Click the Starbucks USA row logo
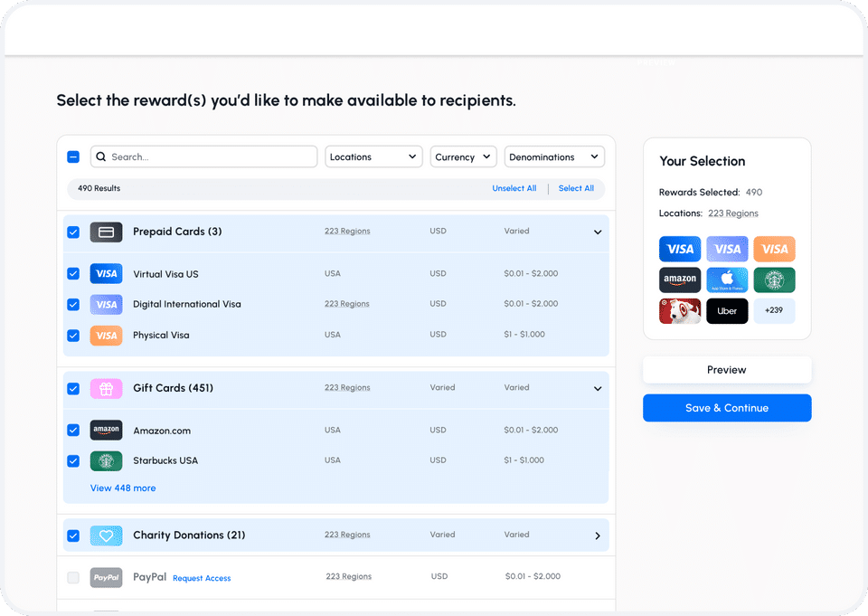 pyautogui.click(x=106, y=460)
